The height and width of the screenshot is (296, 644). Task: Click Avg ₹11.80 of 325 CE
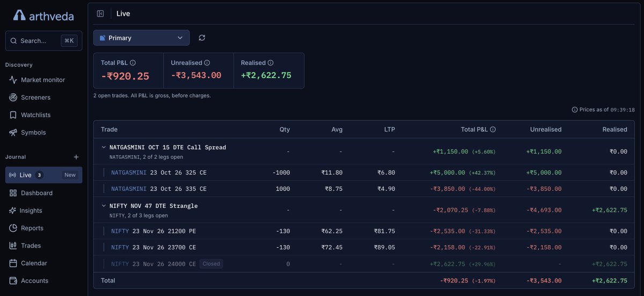pyautogui.click(x=332, y=172)
